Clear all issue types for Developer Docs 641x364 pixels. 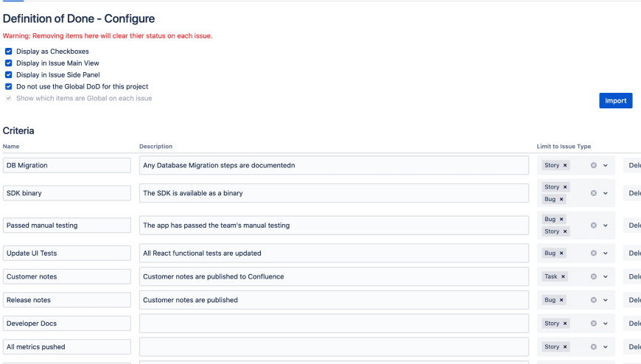pyautogui.click(x=593, y=323)
